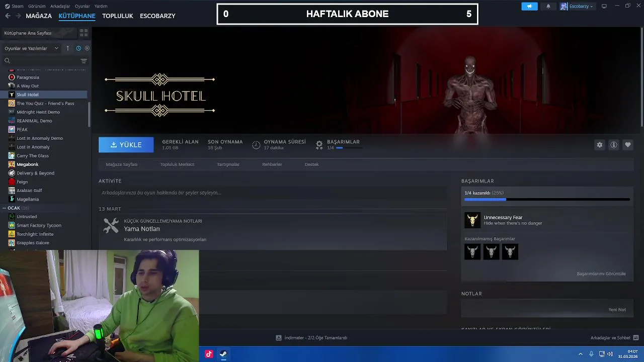This screenshot has height=362, width=644.
Task: Open the Mağaza Sayfası link
Action: pyautogui.click(x=122, y=164)
